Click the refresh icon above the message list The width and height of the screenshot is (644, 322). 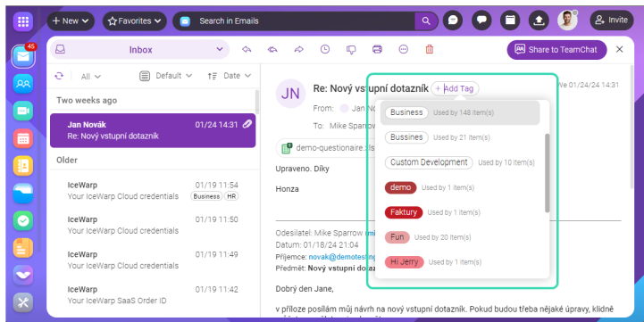59,76
